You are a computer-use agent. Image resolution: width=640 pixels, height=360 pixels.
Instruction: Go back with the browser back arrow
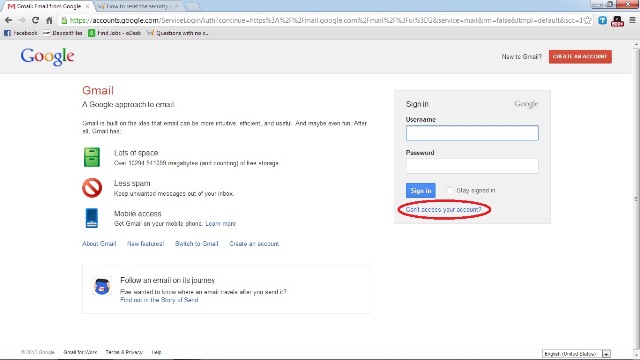8,20
